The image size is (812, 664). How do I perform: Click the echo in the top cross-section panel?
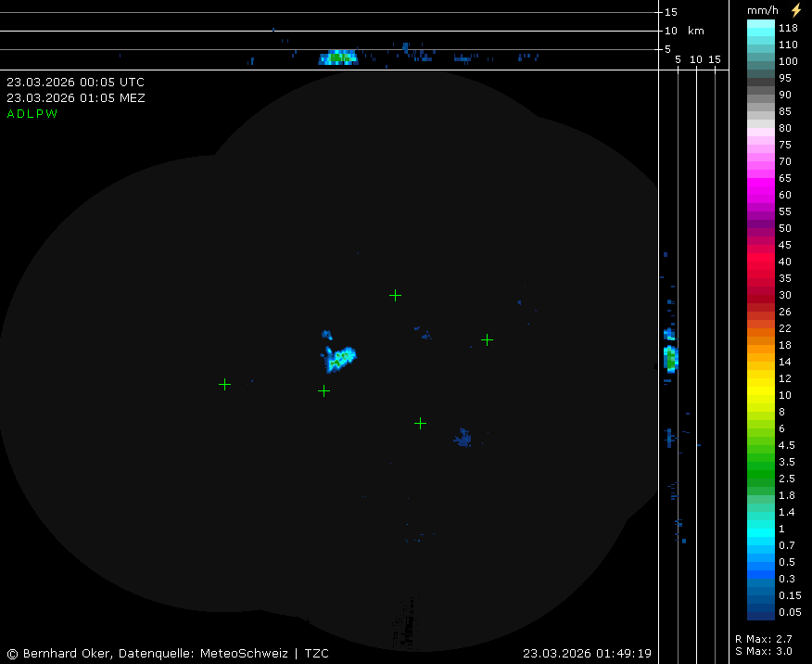click(338, 57)
